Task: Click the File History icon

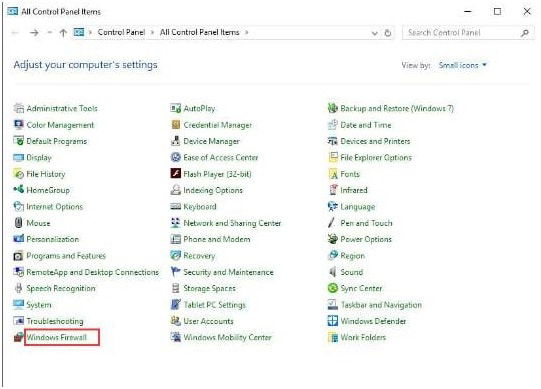Action: click(18, 174)
